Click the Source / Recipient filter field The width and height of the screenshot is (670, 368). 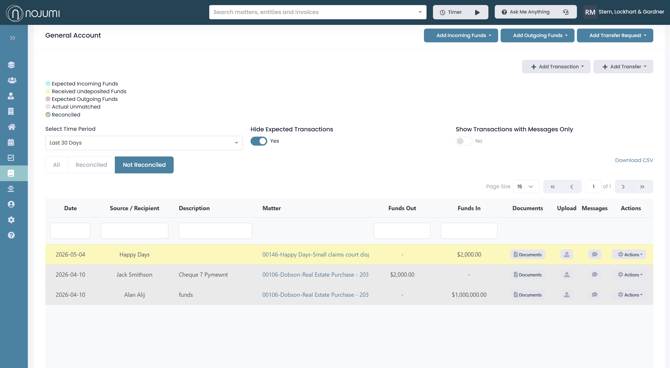134,230
